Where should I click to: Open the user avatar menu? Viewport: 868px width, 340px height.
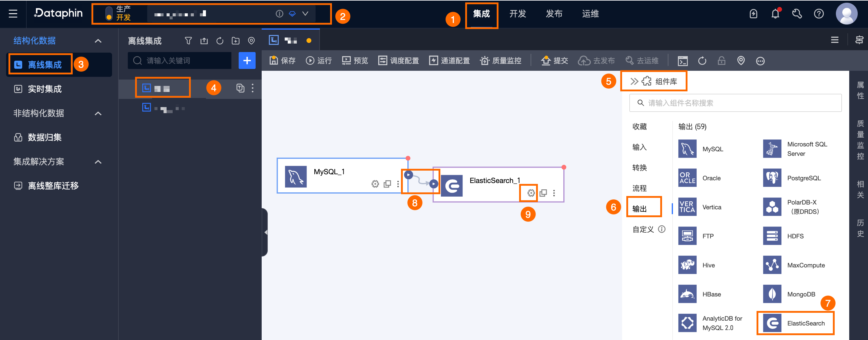tap(846, 14)
